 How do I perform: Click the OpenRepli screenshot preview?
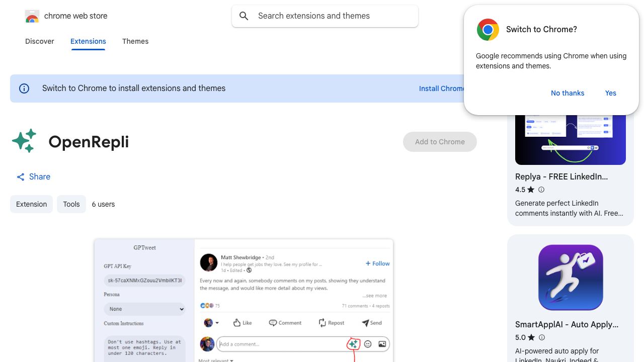pyautogui.click(x=244, y=301)
